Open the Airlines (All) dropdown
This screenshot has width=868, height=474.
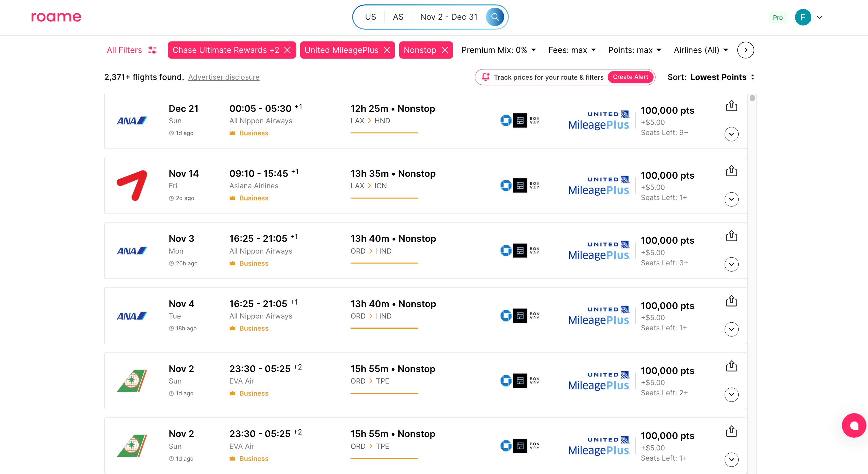(700, 50)
